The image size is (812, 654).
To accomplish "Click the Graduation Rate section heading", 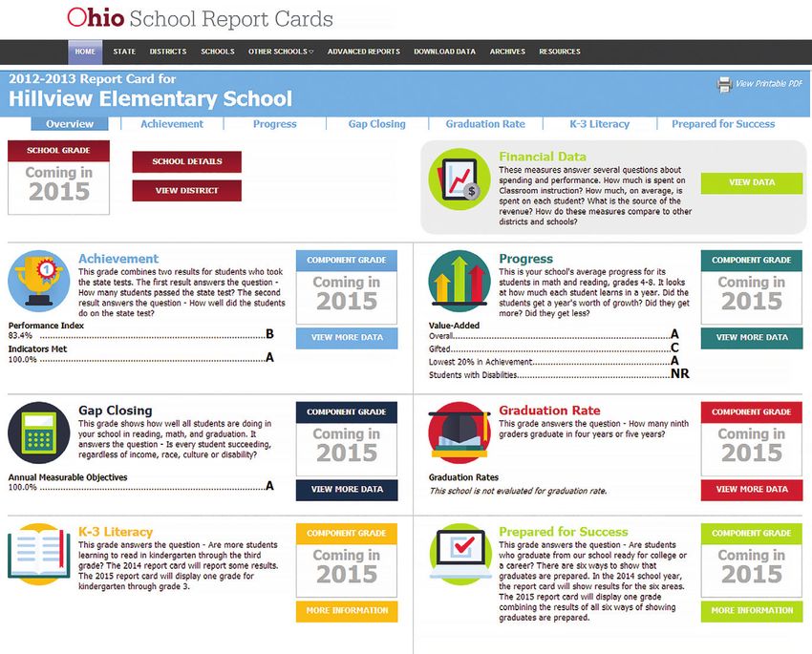I will point(549,411).
